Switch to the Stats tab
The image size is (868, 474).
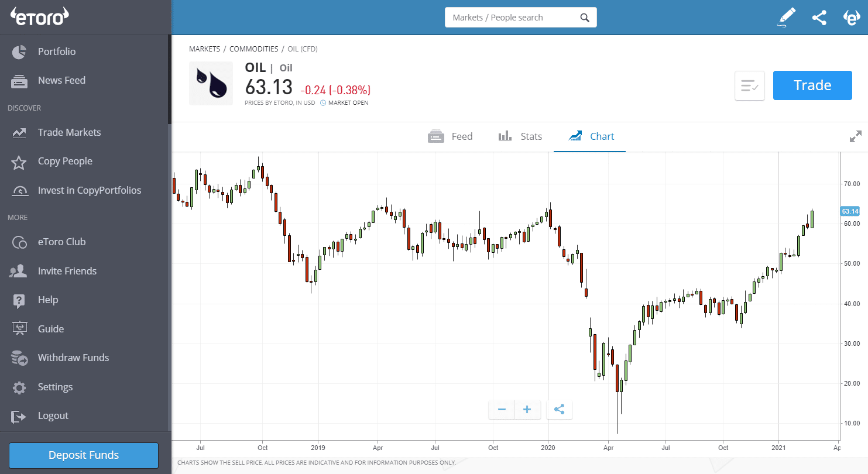520,136
